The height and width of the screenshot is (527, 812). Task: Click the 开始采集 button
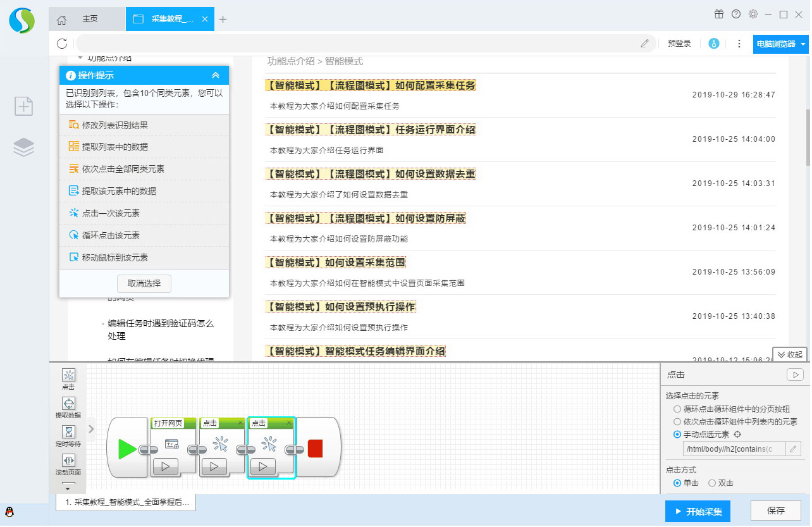698,511
